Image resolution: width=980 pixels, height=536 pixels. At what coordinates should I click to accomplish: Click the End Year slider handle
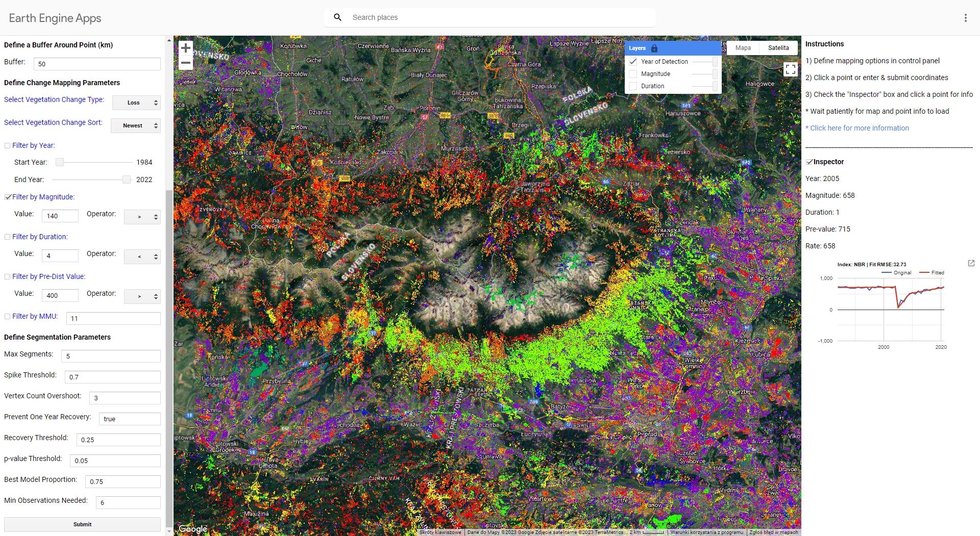(x=127, y=180)
